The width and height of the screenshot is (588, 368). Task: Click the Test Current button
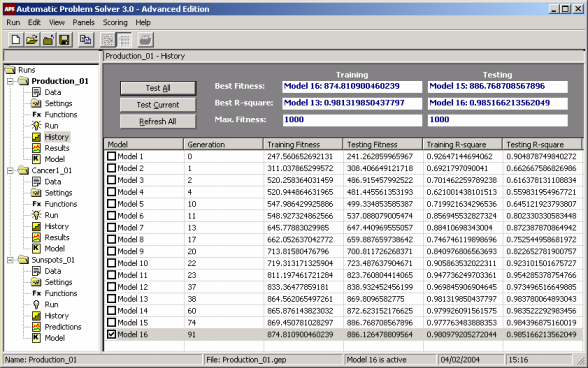158,105
